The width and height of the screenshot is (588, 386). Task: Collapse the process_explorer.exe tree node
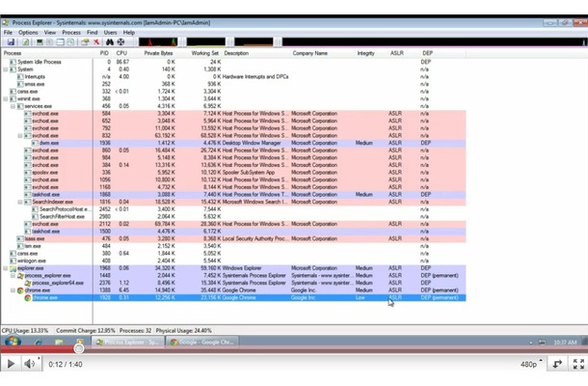(13, 276)
